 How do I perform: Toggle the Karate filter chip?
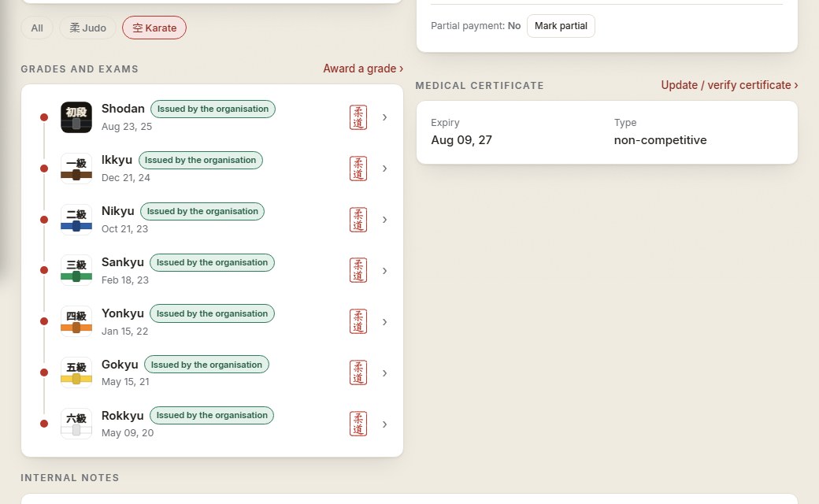pyautogui.click(x=154, y=28)
